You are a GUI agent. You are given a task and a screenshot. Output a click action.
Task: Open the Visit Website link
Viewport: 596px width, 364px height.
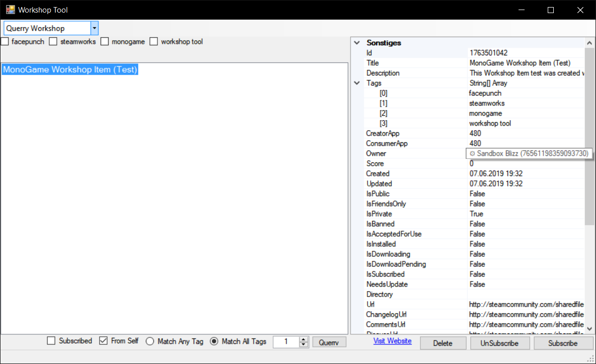pos(392,341)
